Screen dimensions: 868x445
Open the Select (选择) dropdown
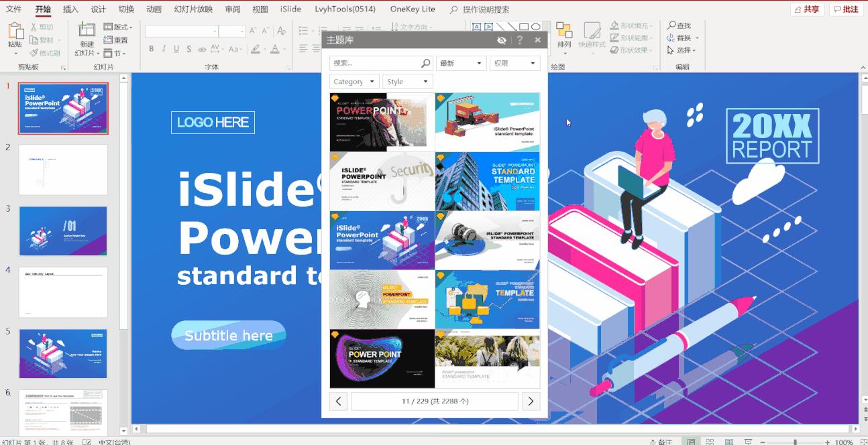[682, 50]
